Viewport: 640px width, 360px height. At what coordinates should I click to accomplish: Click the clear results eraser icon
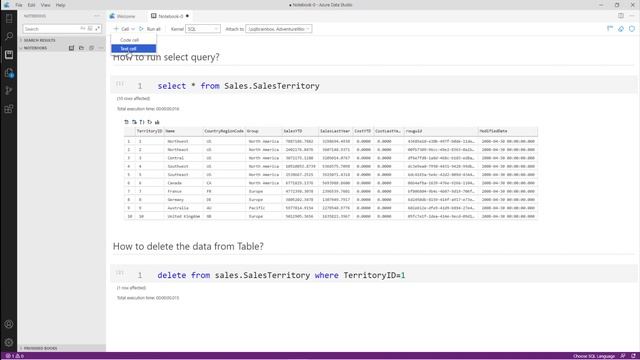[621, 29]
